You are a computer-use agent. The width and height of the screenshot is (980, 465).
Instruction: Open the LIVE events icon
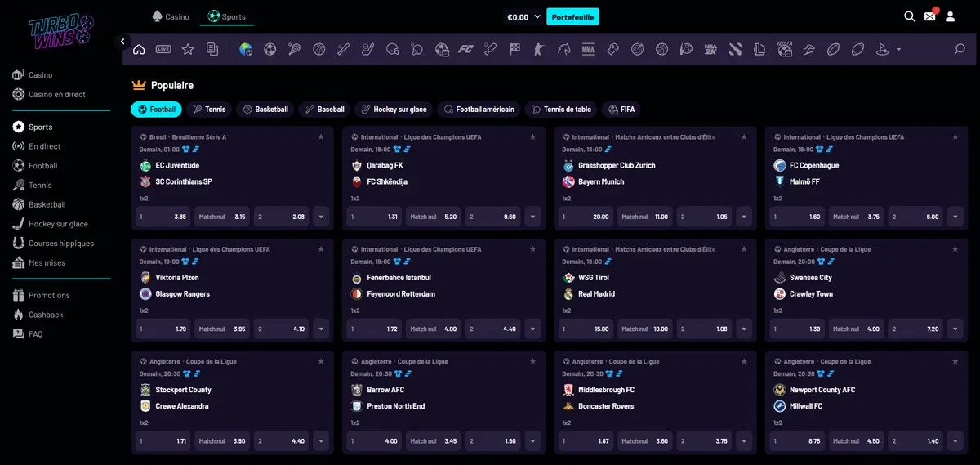coord(163,49)
